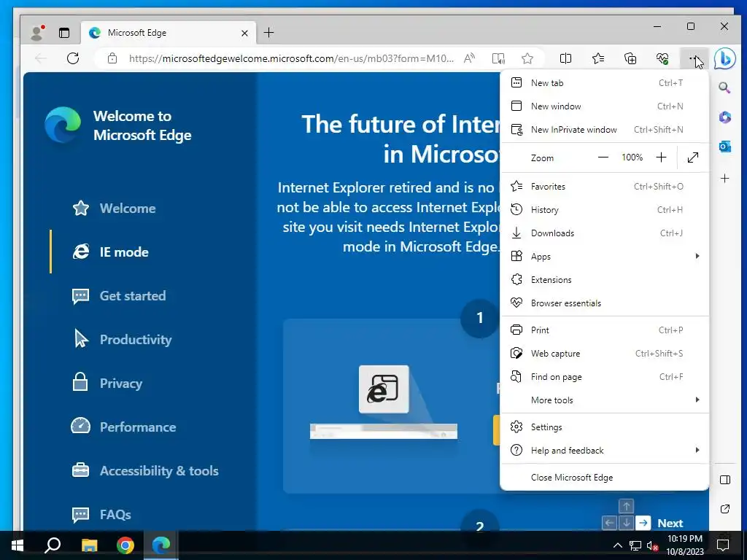Expand the More tools submenu

tap(604, 400)
